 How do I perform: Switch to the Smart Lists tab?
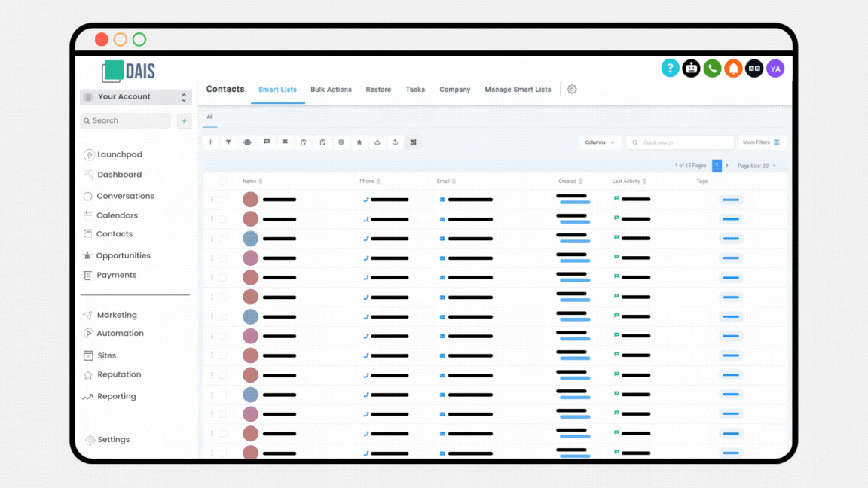pyautogui.click(x=277, y=90)
